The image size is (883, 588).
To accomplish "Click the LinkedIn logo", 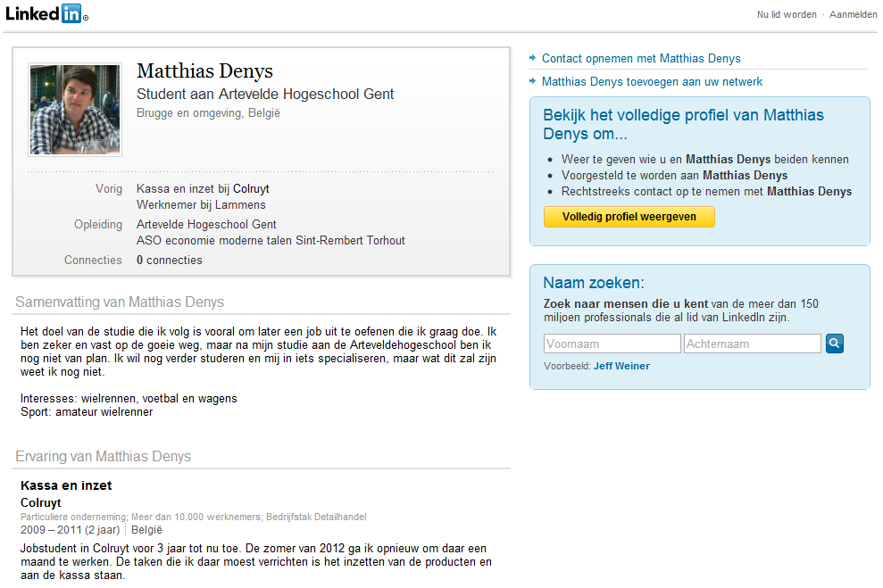I will coord(46,13).
